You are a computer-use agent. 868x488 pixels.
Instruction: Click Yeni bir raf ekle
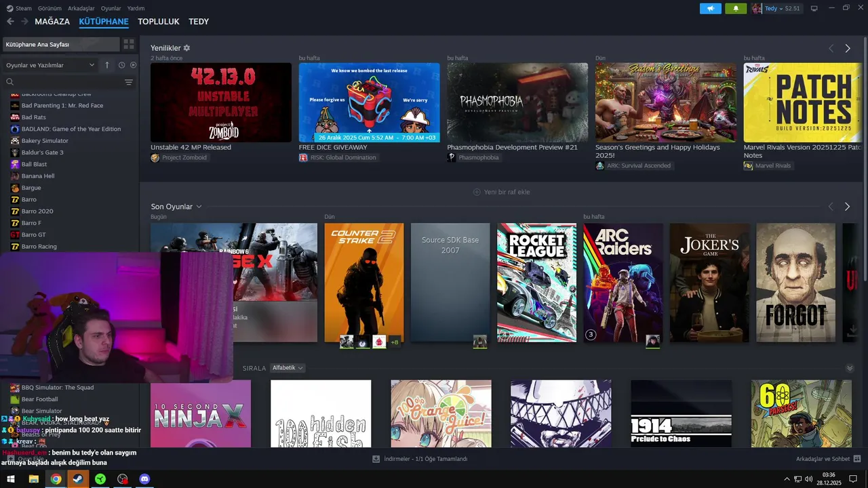502,192
